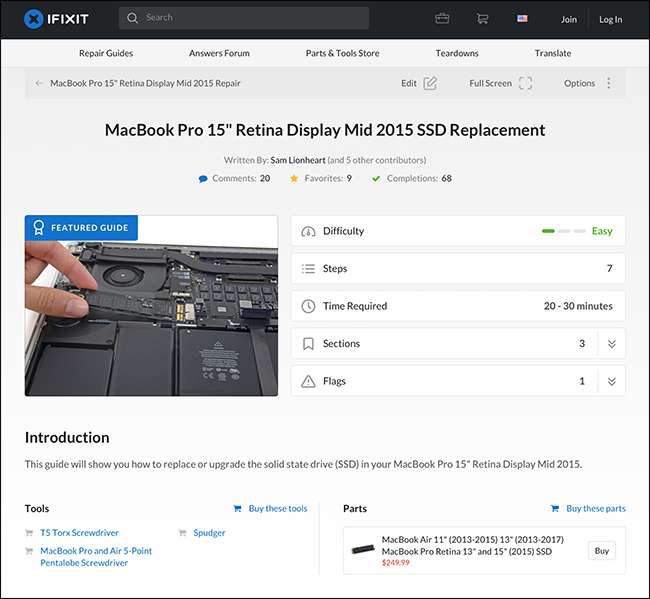Expand the Flags row chevron
The width and height of the screenshot is (650, 599).
(x=612, y=381)
